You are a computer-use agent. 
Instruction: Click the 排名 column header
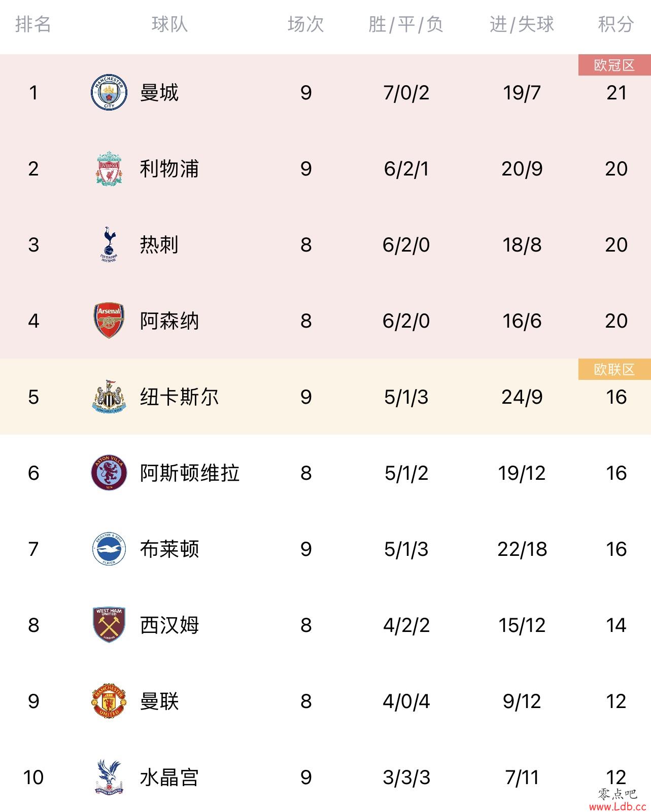pos(33,24)
